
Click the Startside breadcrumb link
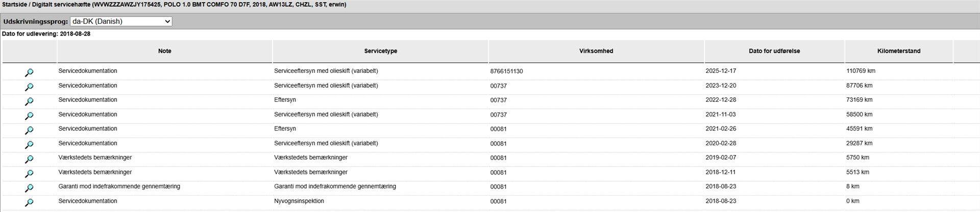coord(14,5)
